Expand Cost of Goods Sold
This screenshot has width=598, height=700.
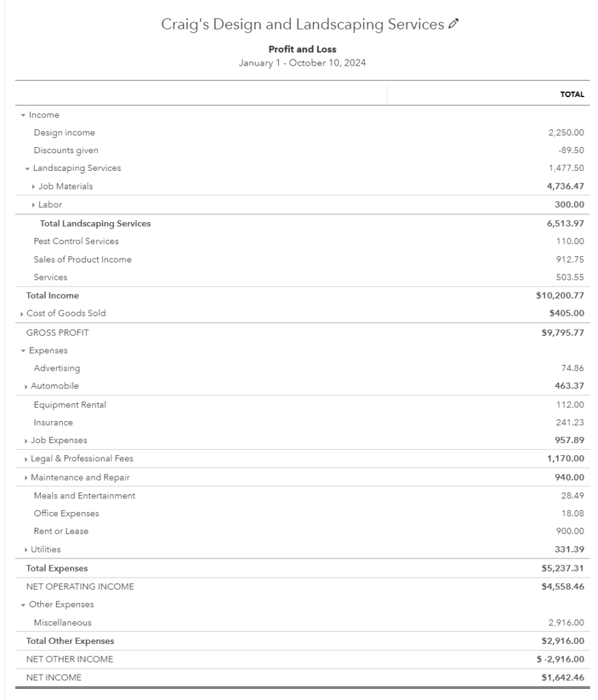[x=23, y=314]
